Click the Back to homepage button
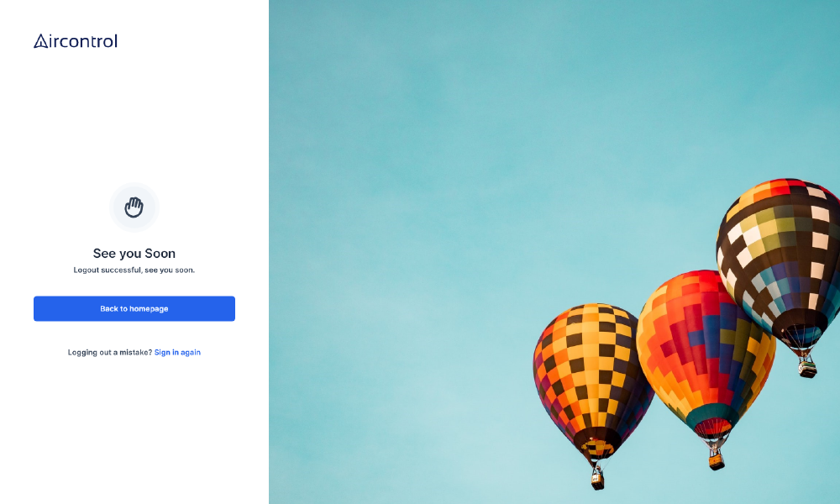Viewport: 840px width, 504px height. (134, 308)
